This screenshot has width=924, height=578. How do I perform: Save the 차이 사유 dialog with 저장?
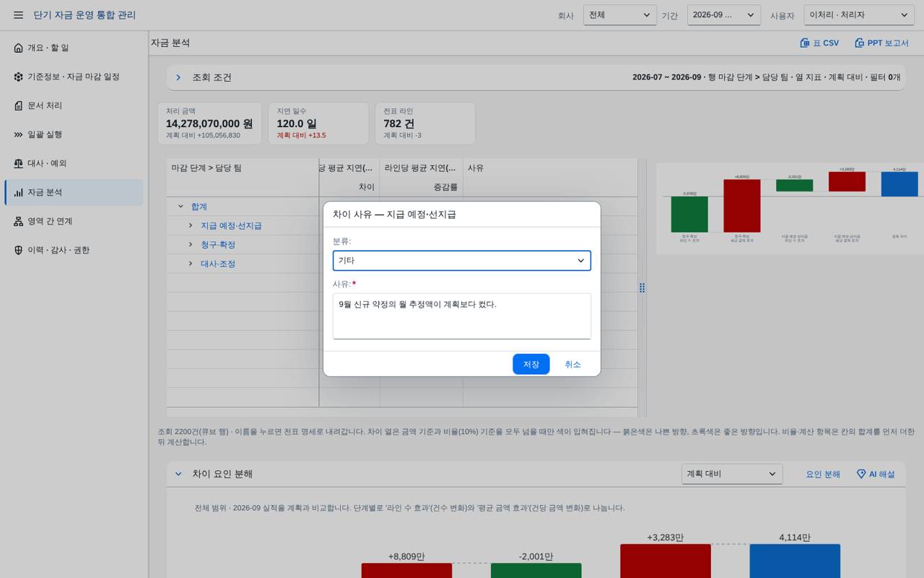tap(531, 364)
